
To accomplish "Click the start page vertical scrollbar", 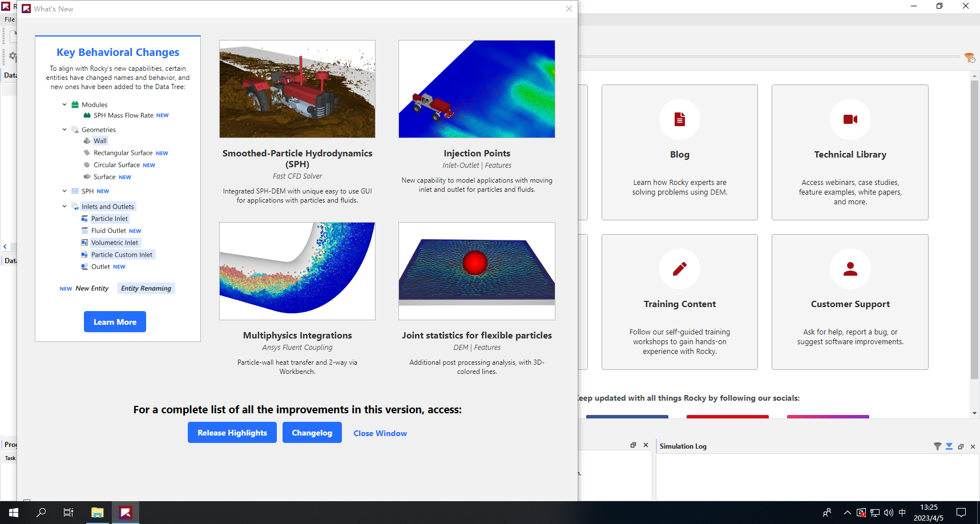I will pos(974,229).
